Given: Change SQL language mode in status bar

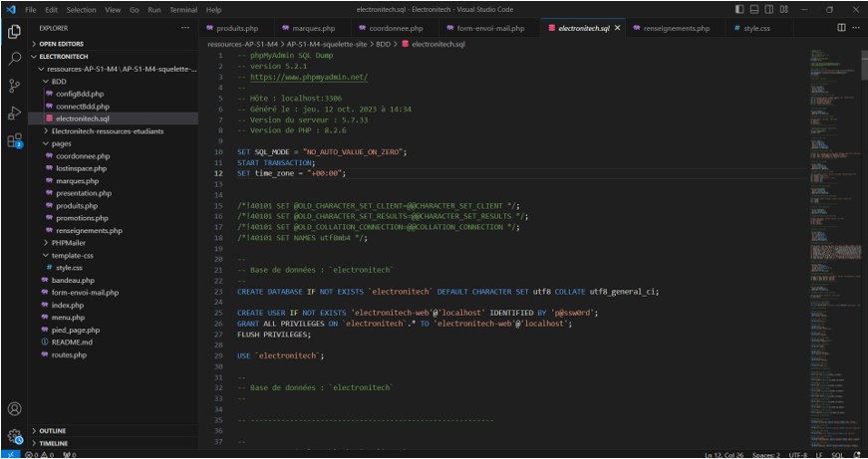Looking at the screenshot, I should [837, 455].
